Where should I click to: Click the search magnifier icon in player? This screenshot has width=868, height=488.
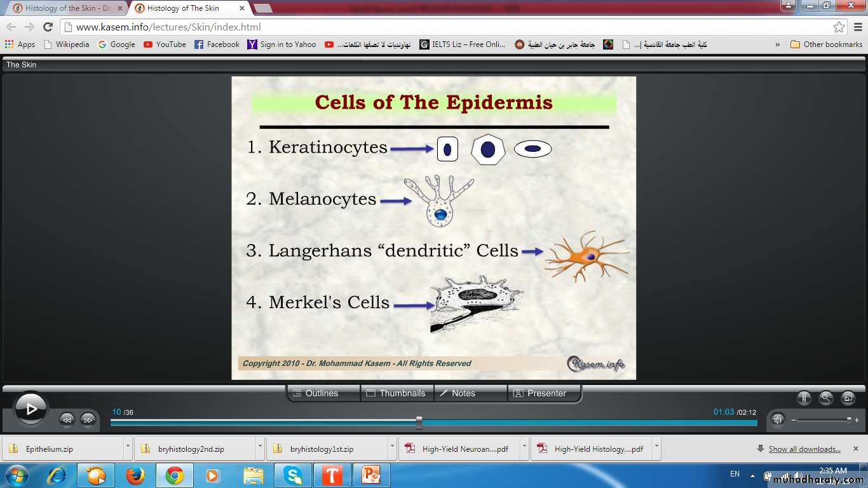826,398
